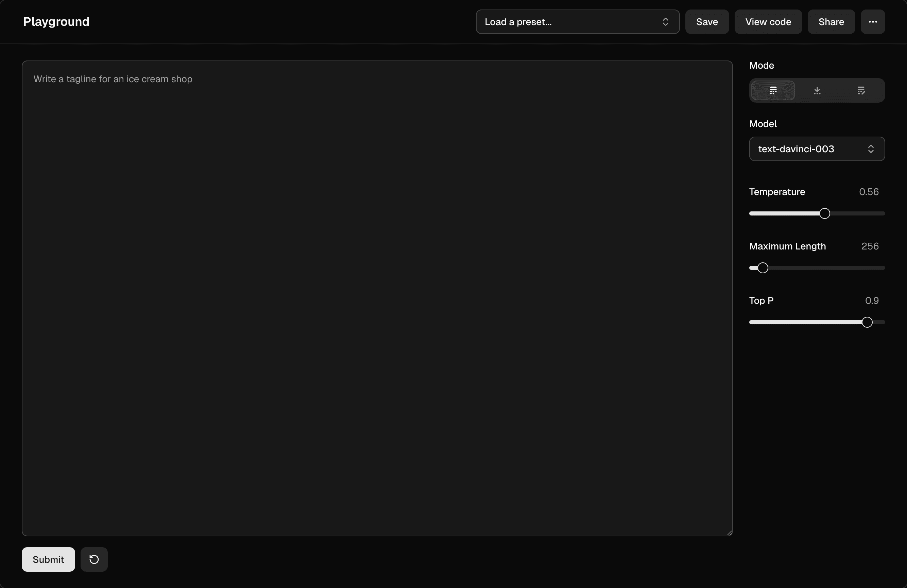Viewport: 907px width, 588px height.
Task: Switch to Insert mode icon
Action: coord(817,90)
